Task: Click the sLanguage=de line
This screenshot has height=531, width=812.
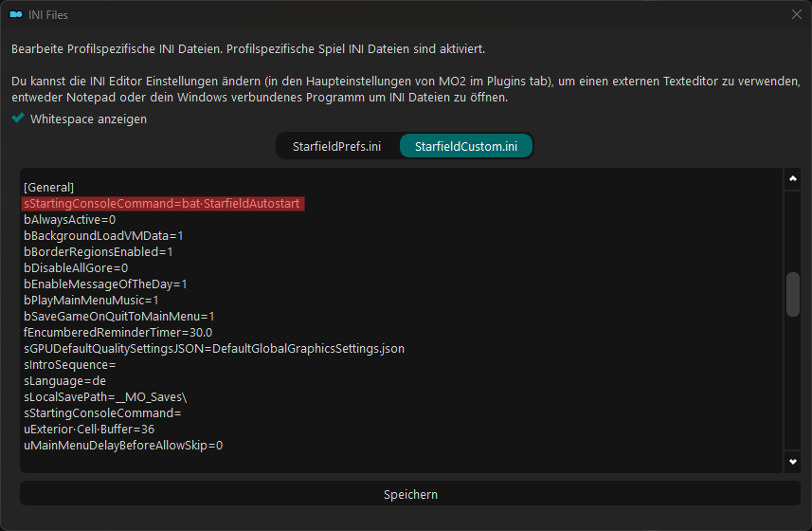Action: click(x=64, y=381)
